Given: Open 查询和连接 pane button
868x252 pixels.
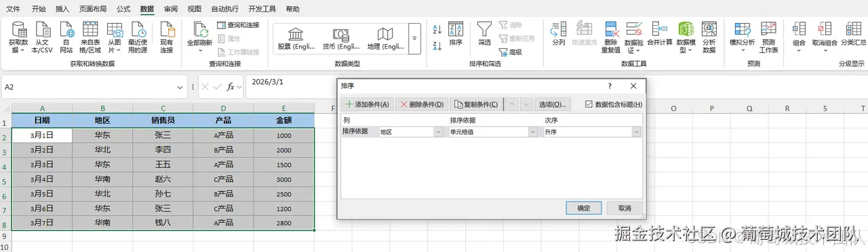Looking at the screenshot, I should 238,25.
